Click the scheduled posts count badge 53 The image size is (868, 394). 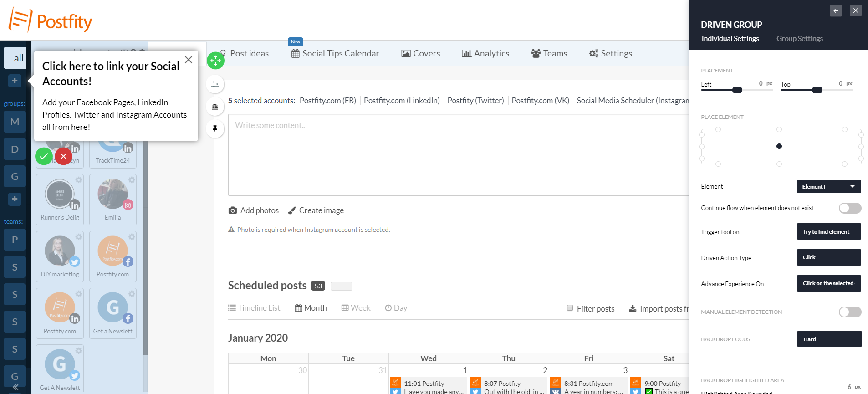(x=318, y=286)
